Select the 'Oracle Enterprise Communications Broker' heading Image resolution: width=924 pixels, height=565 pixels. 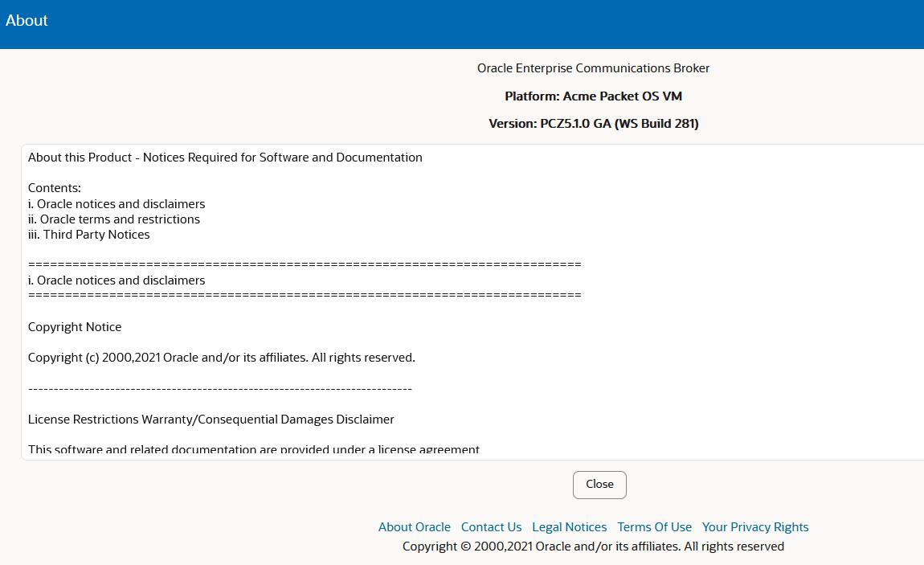594,68
